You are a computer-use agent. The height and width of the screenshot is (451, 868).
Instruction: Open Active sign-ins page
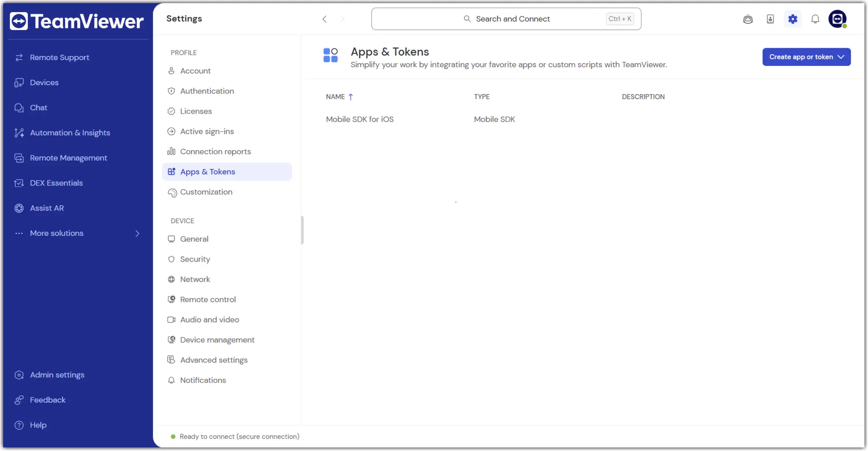pos(227,132)
